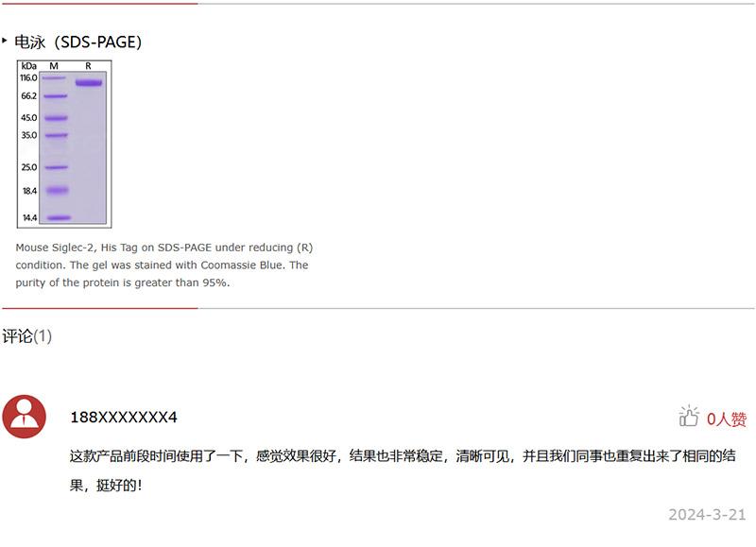Image resolution: width=756 pixels, height=547 pixels.
Task: Click the R lane header label
Action: 88,66
